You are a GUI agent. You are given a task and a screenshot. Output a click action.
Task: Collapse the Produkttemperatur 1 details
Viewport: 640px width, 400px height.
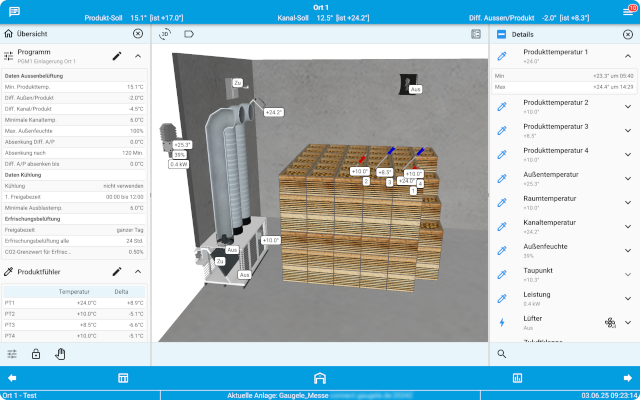pyautogui.click(x=627, y=56)
